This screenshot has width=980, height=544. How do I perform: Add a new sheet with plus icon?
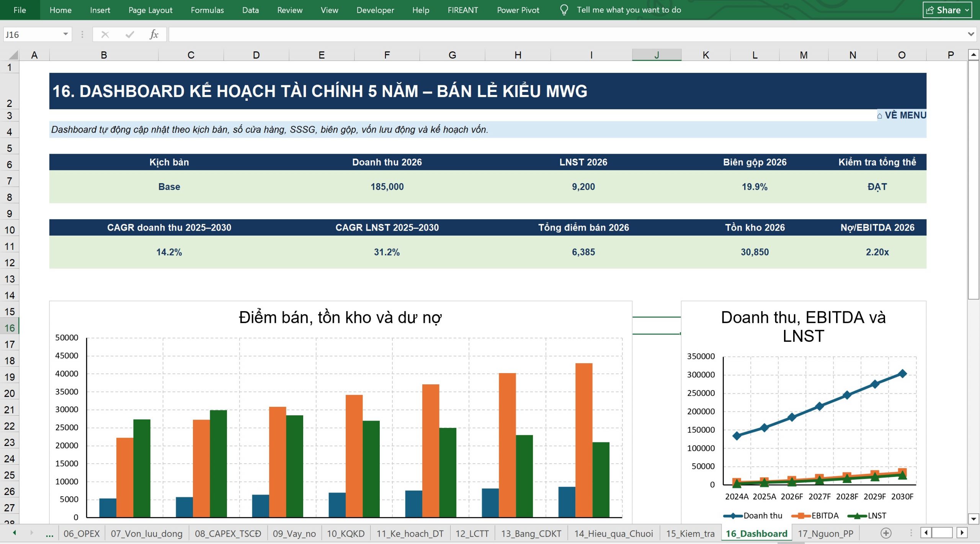(x=886, y=533)
